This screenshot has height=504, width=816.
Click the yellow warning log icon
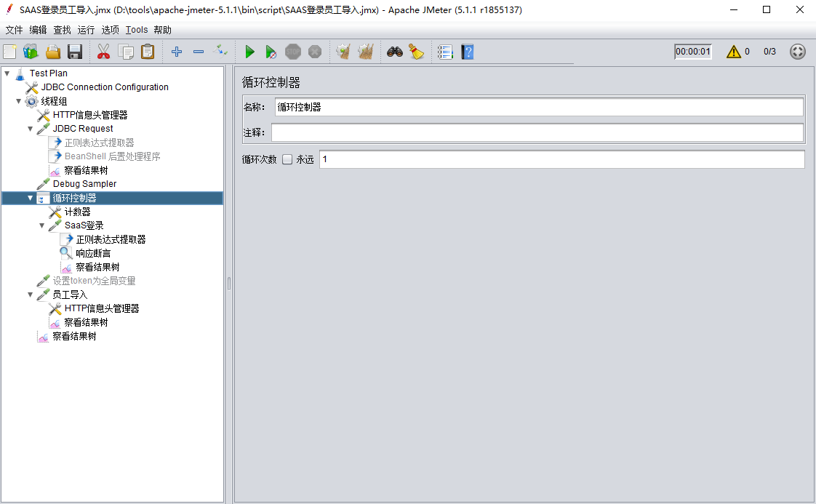click(733, 52)
